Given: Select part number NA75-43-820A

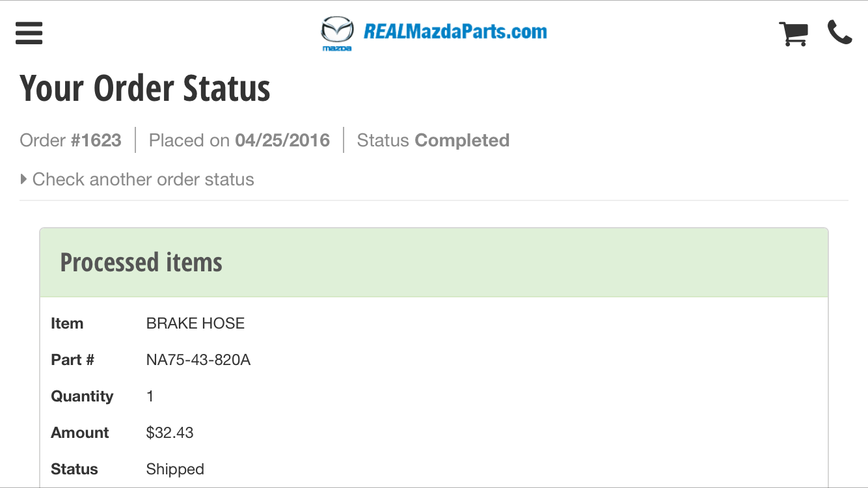Looking at the screenshot, I should coord(198,360).
